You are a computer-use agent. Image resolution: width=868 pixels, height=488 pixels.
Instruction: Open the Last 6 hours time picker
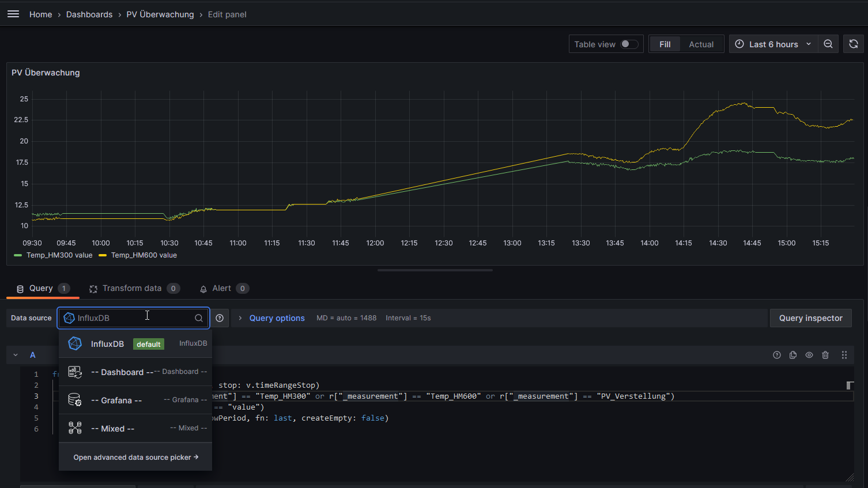(773, 44)
